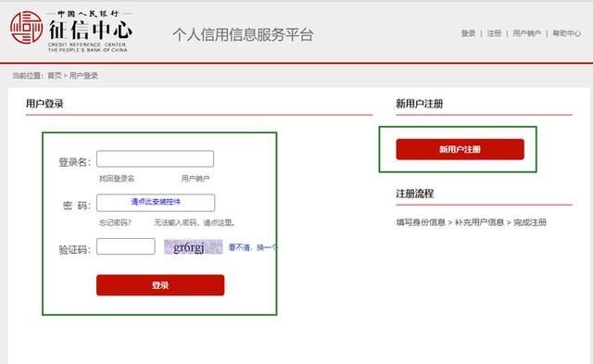Click the red circular 征信中心 emblem logo
Screen dimensions: 593x364
click(x=27, y=27)
